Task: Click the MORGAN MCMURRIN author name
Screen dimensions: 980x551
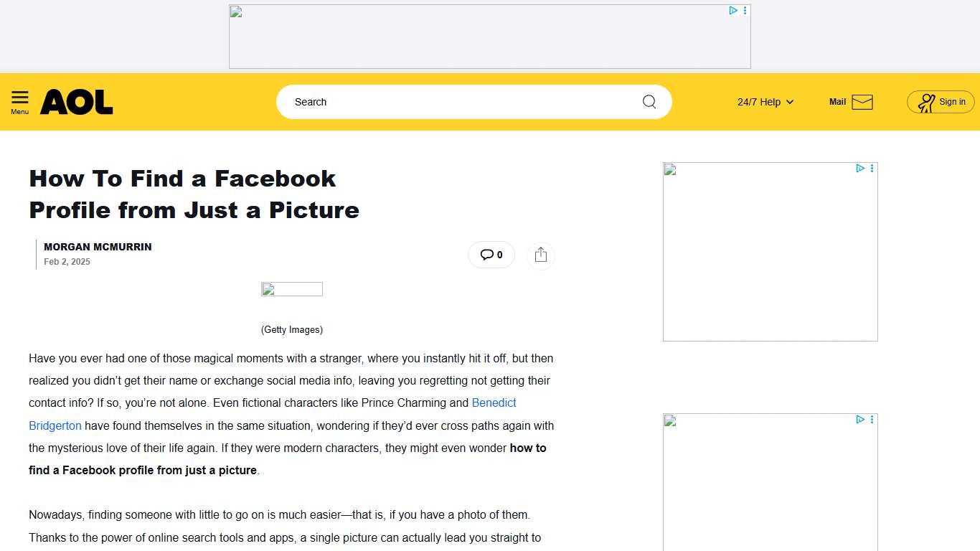Action: point(98,247)
